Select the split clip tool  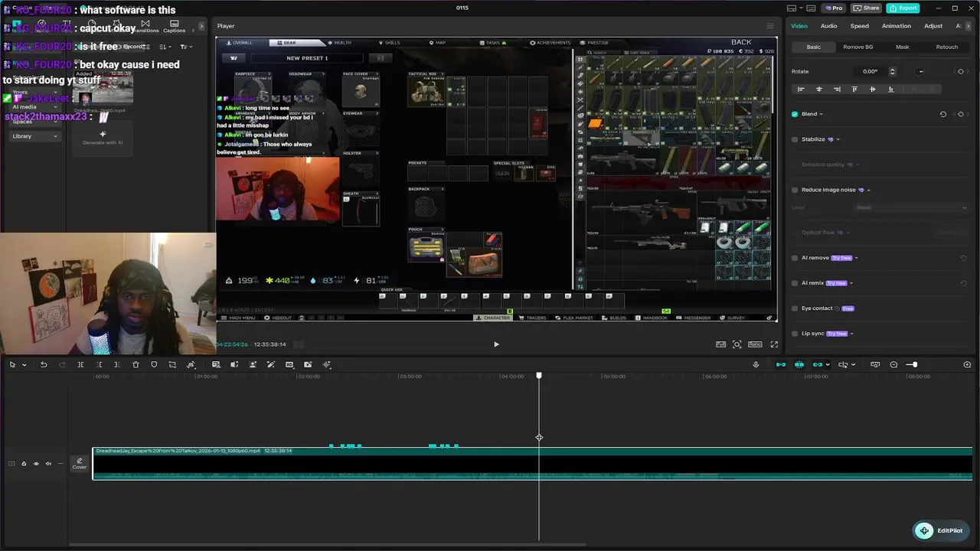pyautogui.click(x=80, y=364)
